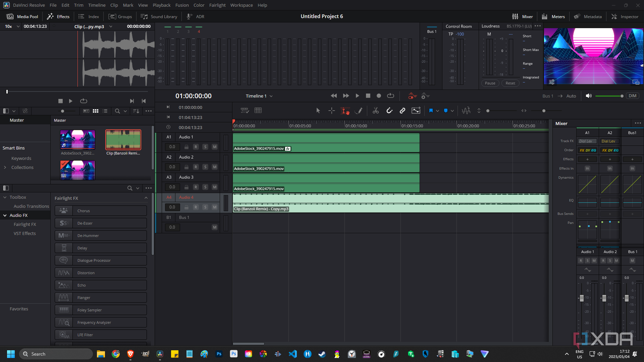Select VST Effects in the tree
Screen dimensions: 644x362
point(24,233)
